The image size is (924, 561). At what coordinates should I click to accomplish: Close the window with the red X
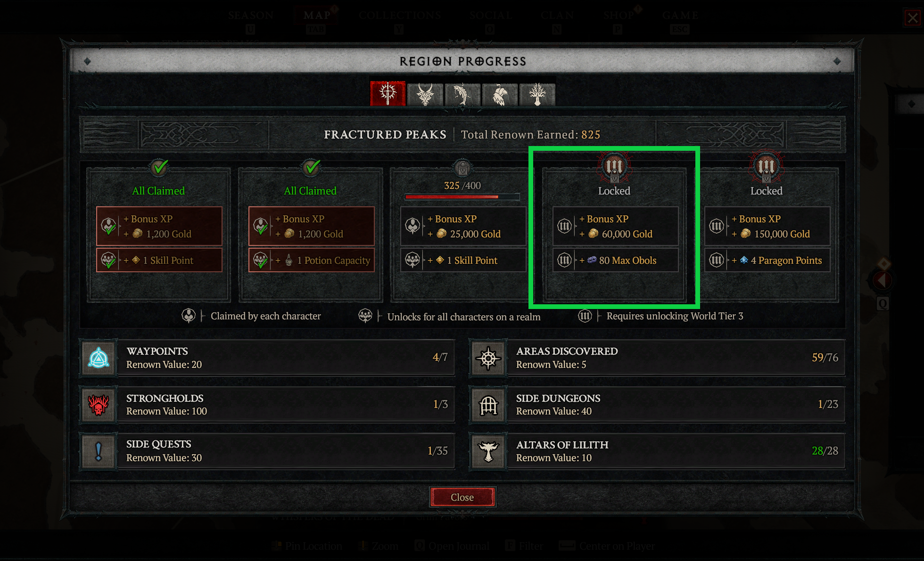point(913,18)
